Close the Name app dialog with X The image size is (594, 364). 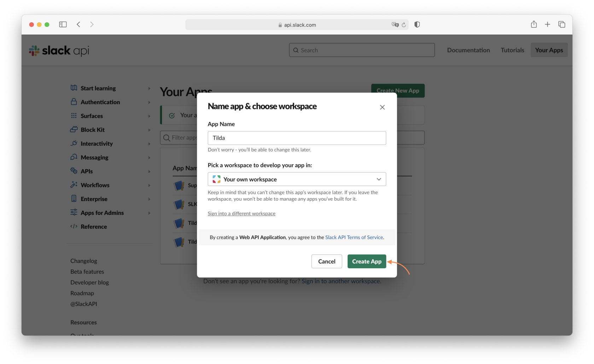tap(382, 107)
